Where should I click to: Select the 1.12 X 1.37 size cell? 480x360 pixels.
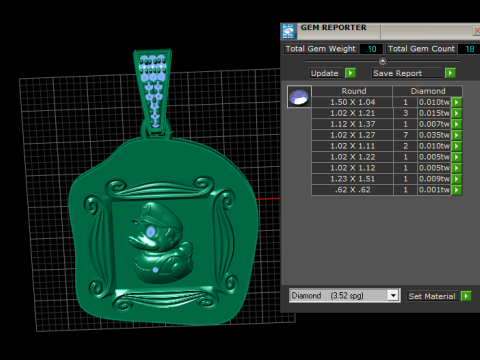pyautogui.click(x=352, y=124)
